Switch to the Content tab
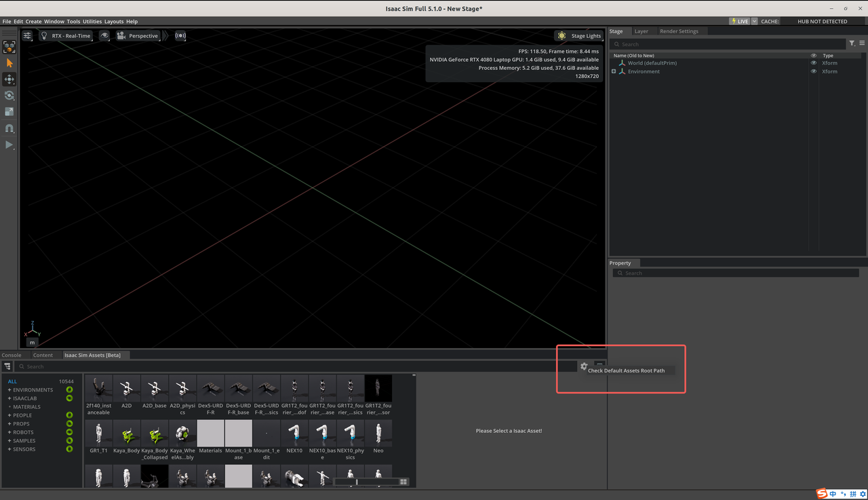The image size is (868, 500). click(x=43, y=355)
